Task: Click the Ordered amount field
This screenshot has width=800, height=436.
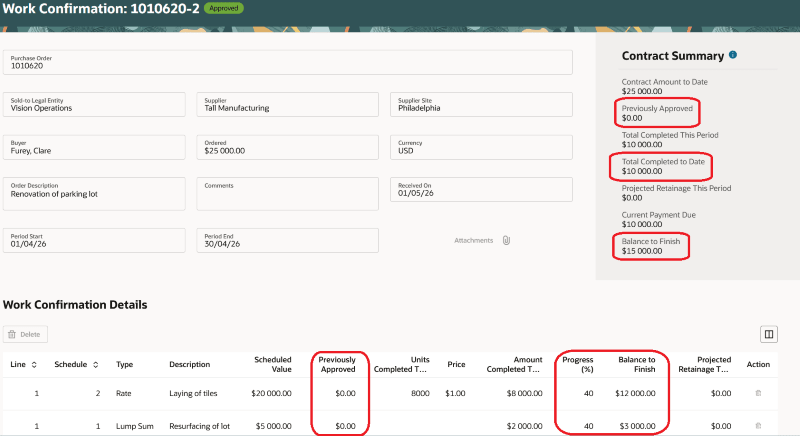Action: coord(288,147)
